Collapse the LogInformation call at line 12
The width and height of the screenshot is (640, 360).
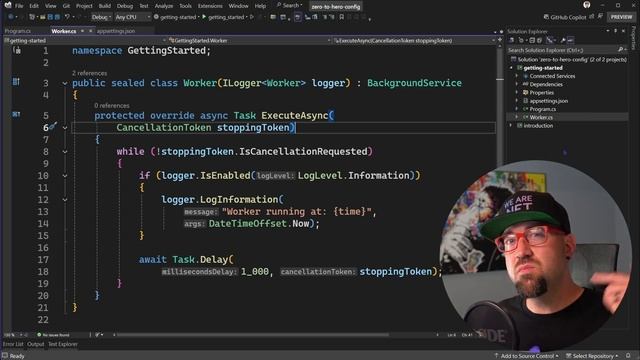pyautogui.click(x=65, y=200)
